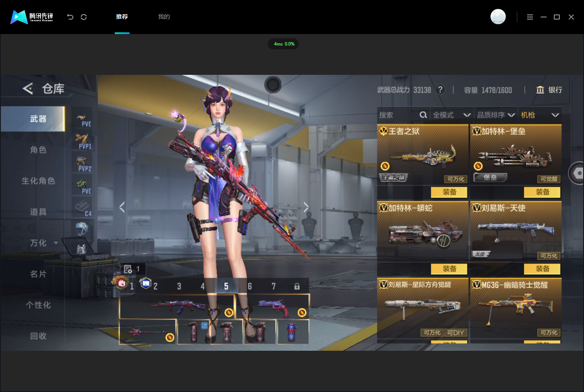Click the 可DIY tag on 刘易斯-星际方舟觉醒
Viewport: 584px width, 392px height.
[456, 332]
